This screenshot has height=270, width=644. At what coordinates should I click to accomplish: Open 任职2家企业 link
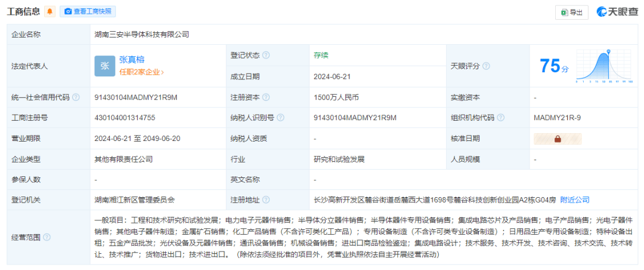coord(141,72)
